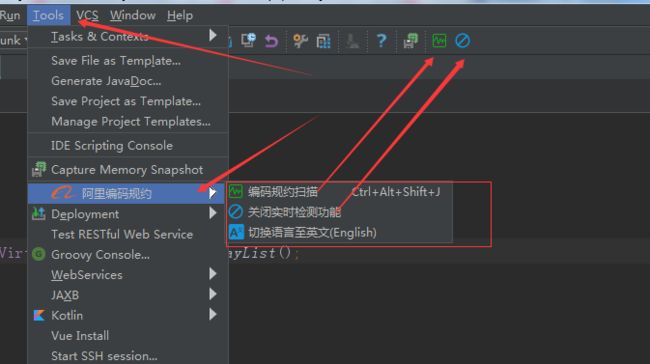Select the Deployment menu entry
650x364 pixels.
[128, 214]
